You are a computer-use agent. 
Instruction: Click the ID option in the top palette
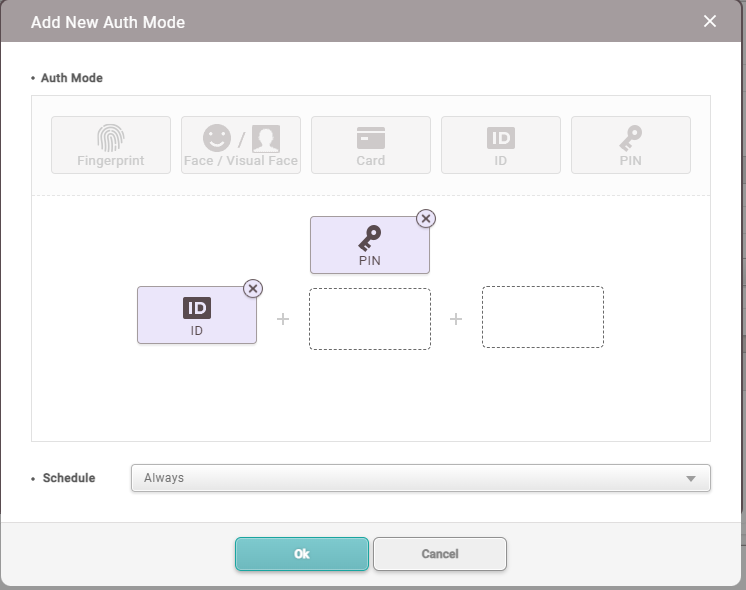pyautogui.click(x=501, y=145)
